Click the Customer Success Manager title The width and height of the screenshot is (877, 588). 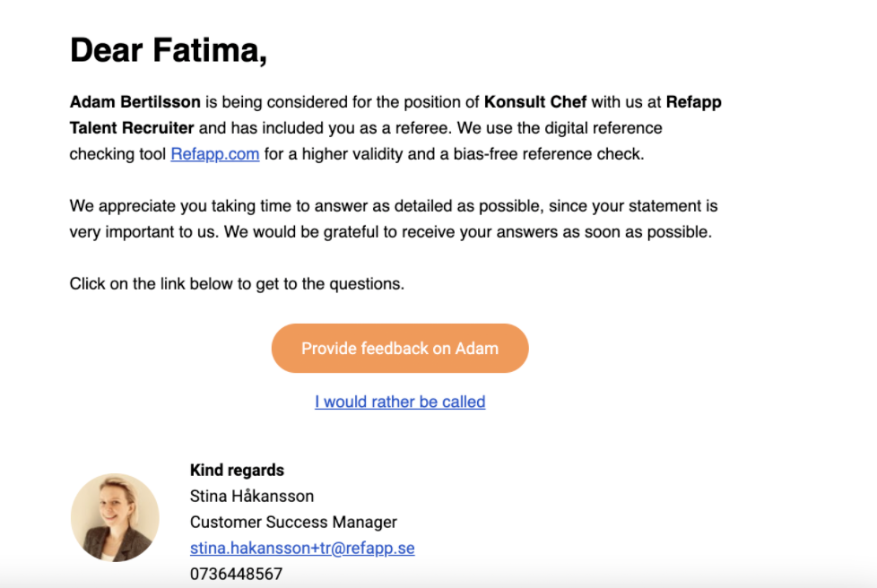pyautogui.click(x=293, y=522)
